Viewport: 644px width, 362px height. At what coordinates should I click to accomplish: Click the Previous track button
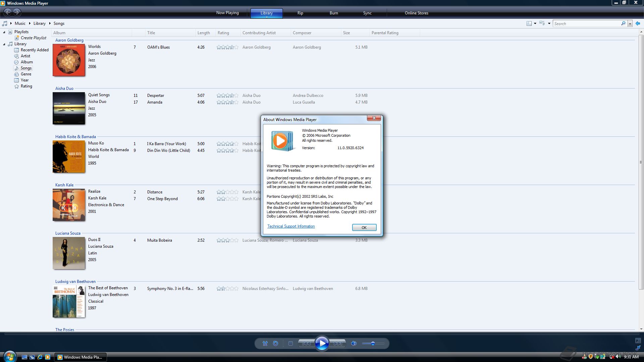[306, 343]
